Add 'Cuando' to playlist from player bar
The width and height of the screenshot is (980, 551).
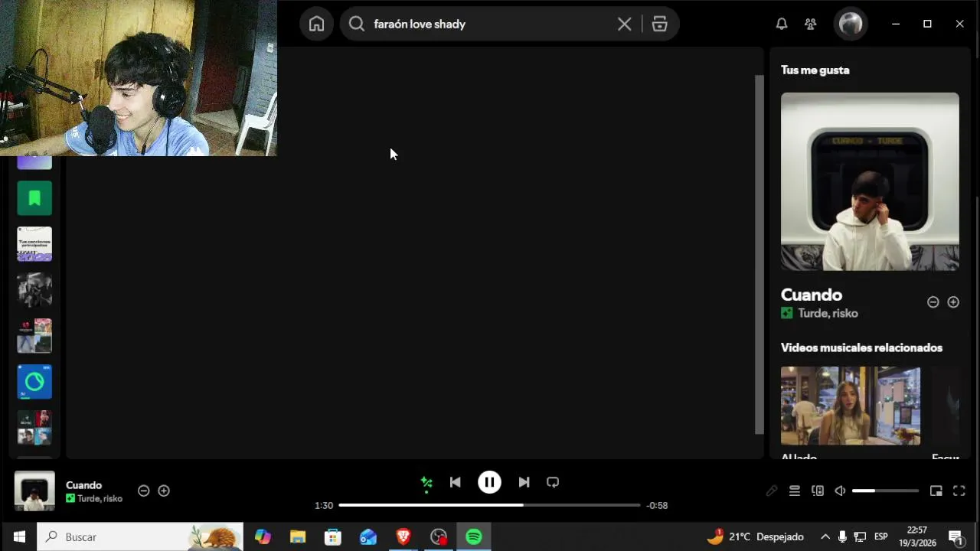click(x=164, y=491)
